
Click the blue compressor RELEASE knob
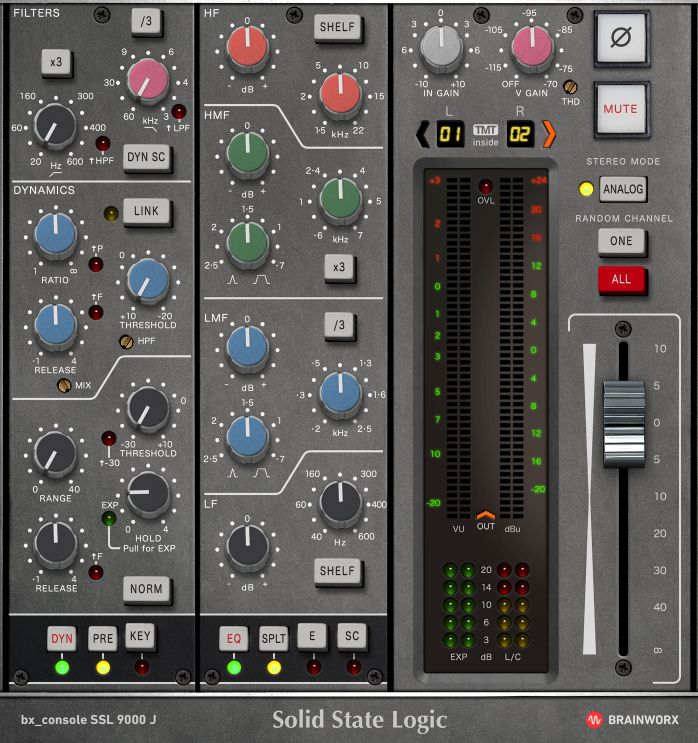(56, 325)
